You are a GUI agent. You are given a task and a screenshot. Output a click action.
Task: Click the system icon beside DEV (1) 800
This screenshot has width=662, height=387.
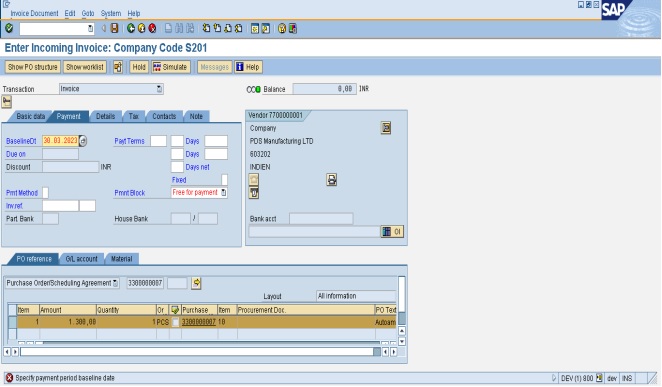coord(599,378)
